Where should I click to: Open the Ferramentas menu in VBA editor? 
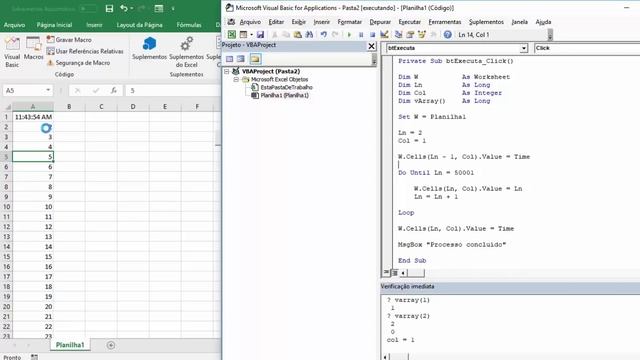444,22
